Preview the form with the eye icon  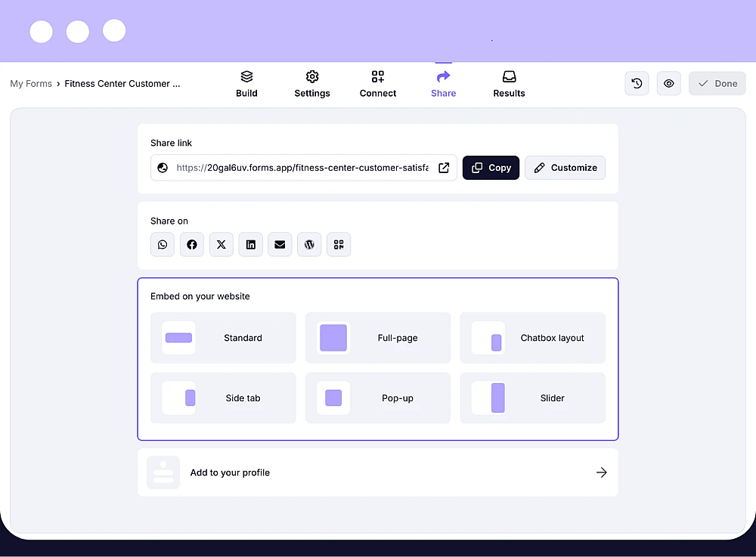click(x=669, y=83)
